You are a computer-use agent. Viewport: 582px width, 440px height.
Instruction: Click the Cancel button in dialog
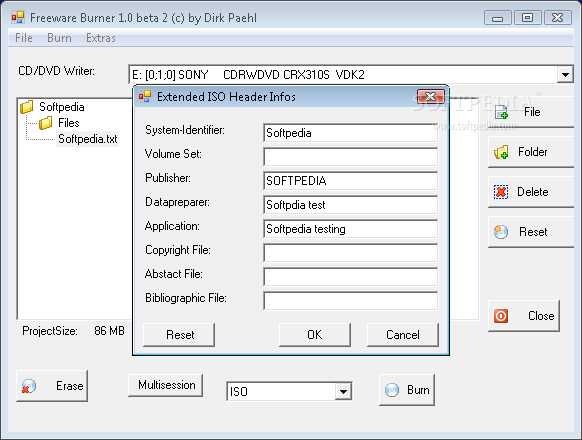[x=403, y=335]
